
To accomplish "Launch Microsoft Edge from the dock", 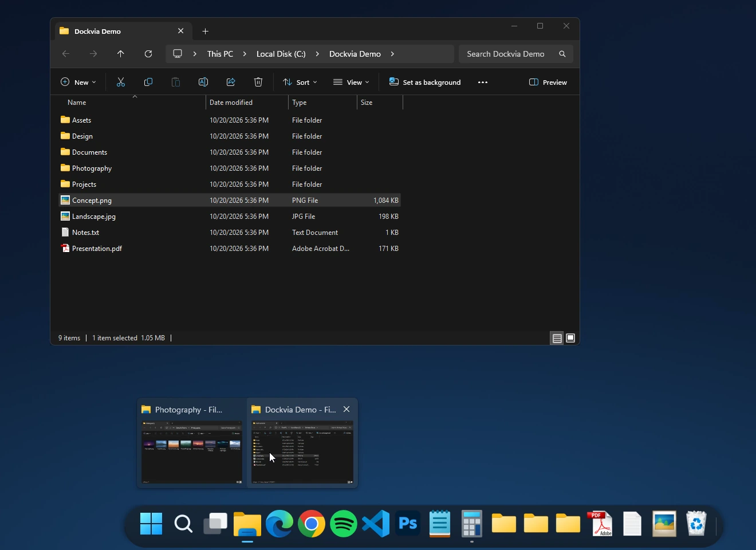I will (x=279, y=524).
